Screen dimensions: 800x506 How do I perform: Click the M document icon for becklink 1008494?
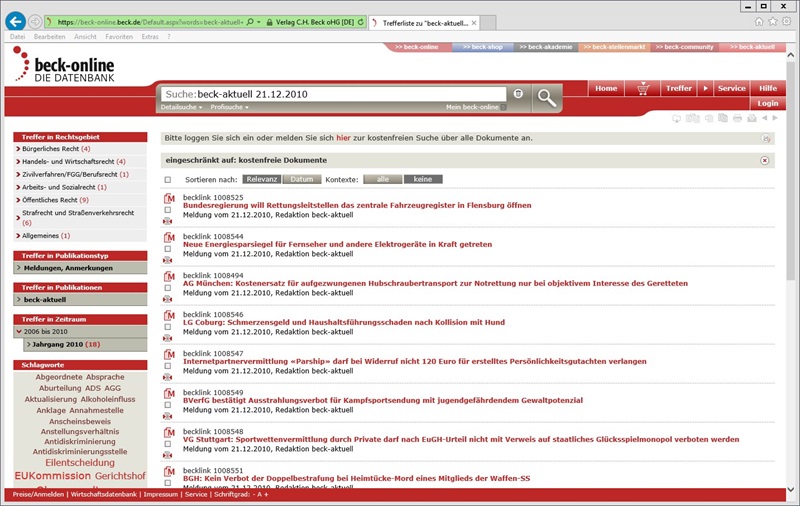tap(169, 276)
